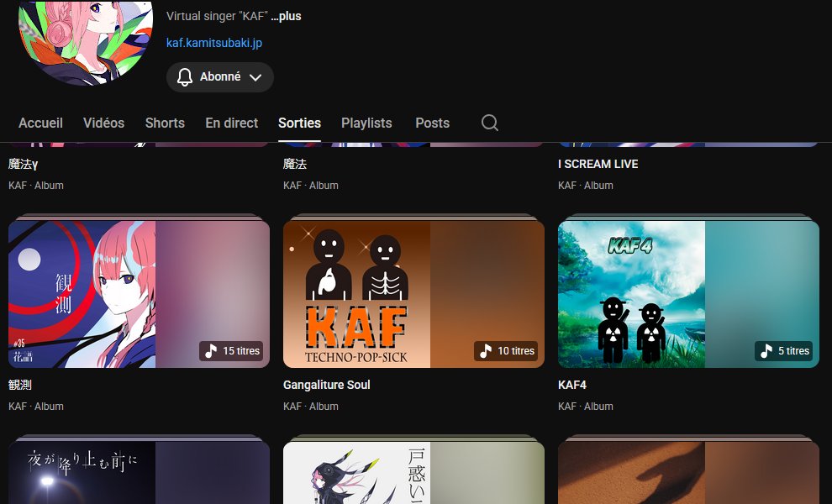Click KAF · Album under 魔法γ
This screenshot has width=832, height=504.
(36, 186)
